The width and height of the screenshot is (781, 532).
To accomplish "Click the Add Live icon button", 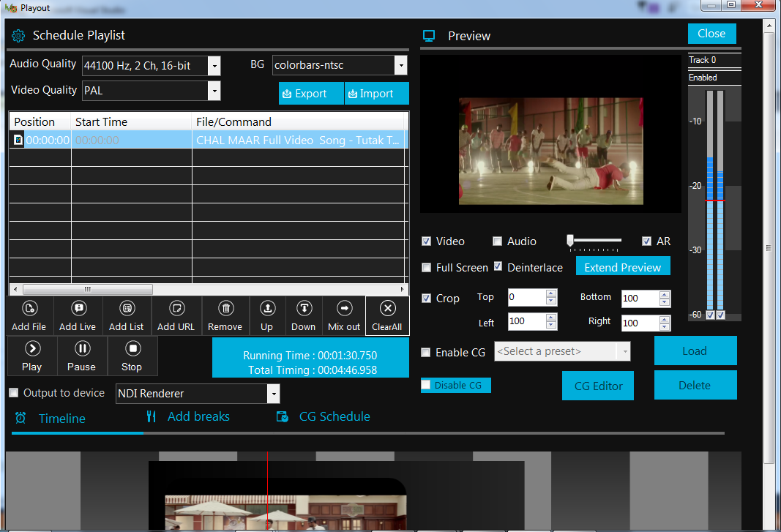I will click(x=78, y=316).
